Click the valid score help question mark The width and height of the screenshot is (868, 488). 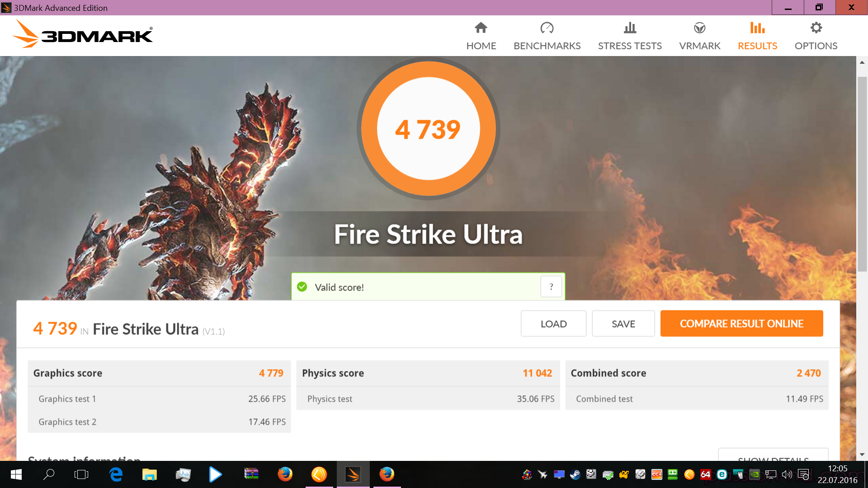coord(551,286)
